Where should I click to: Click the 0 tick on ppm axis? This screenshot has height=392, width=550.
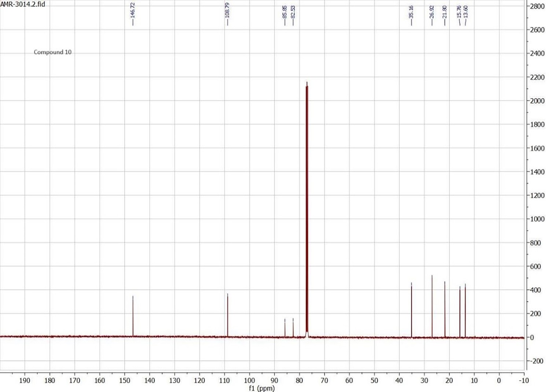[499, 381]
